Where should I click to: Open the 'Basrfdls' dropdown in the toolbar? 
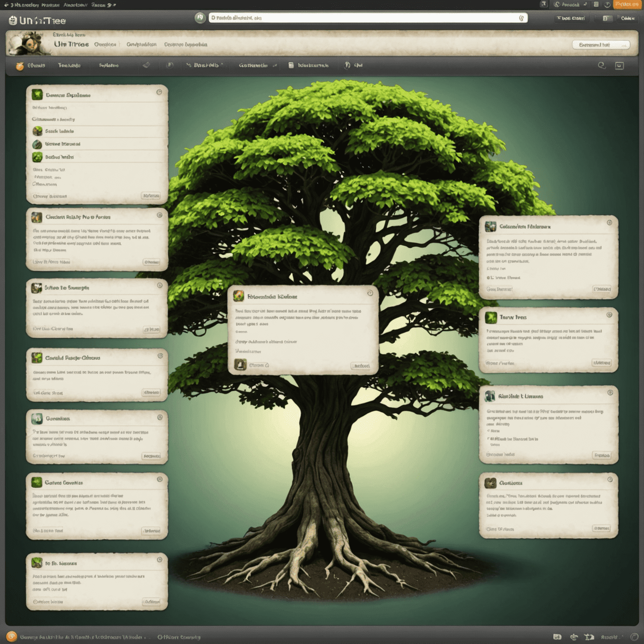click(205, 65)
